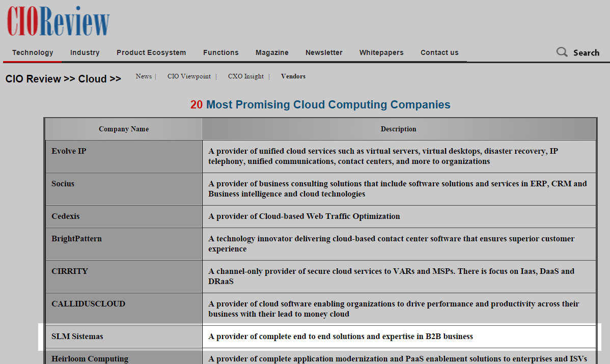Open the Technology menu
The width and height of the screenshot is (610, 364).
33,52
